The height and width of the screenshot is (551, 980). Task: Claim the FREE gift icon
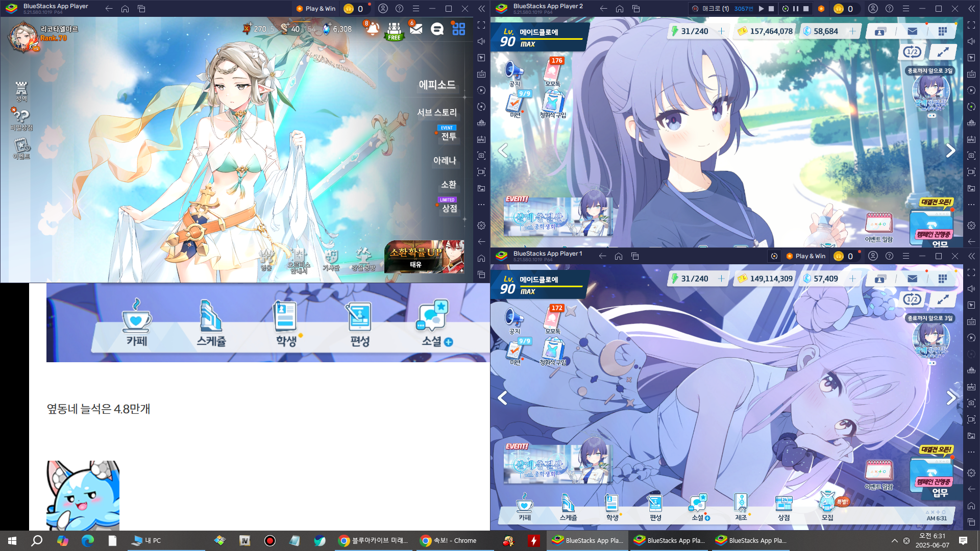[x=394, y=31]
